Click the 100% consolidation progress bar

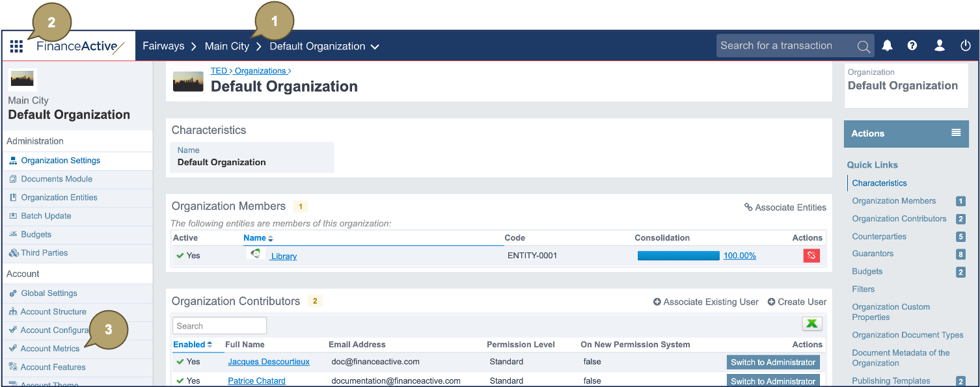tap(678, 256)
